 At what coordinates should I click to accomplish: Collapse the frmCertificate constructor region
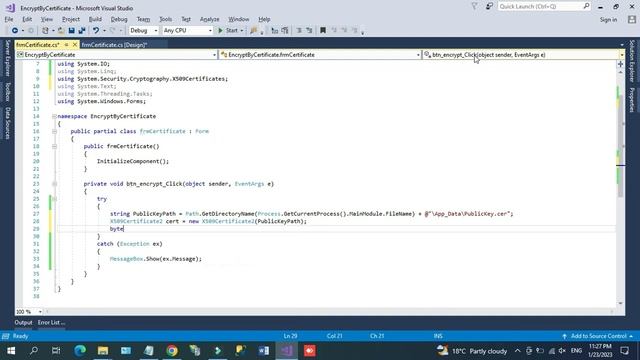pyautogui.click(x=54, y=146)
